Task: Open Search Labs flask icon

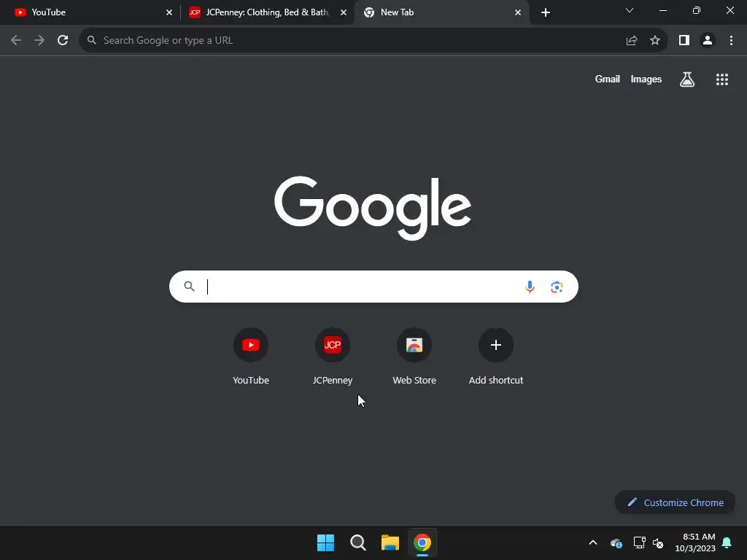Action: 687,79
